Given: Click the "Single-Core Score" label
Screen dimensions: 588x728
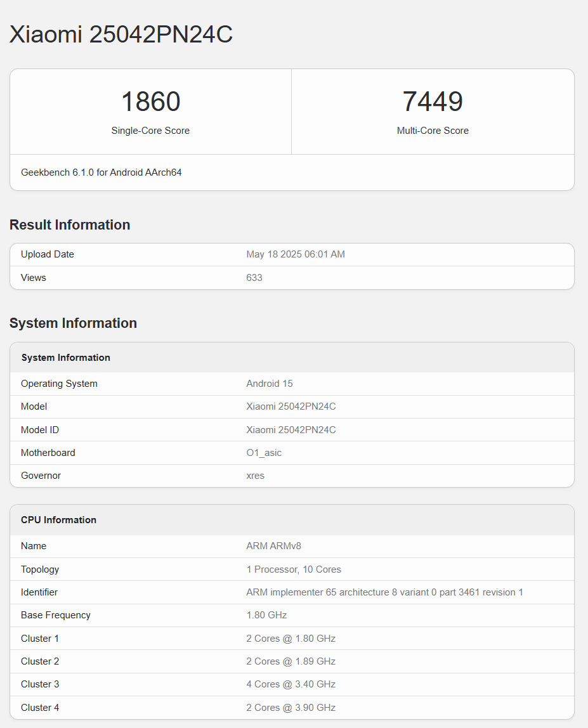Looking at the screenshot, I should [x=150, y=131].
